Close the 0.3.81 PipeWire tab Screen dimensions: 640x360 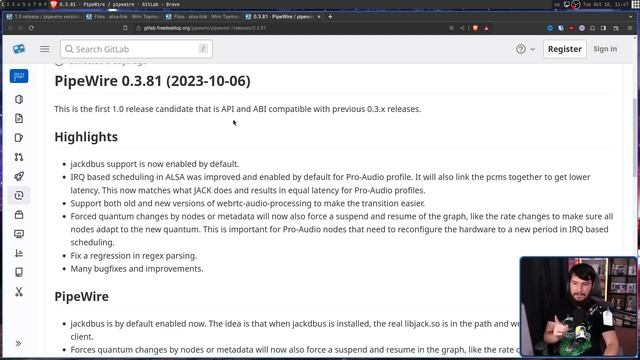319,17
